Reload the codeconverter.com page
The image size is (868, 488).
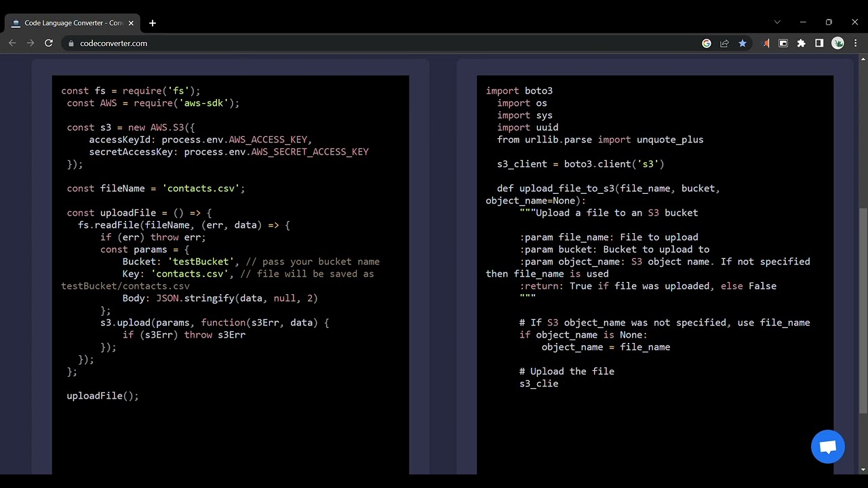point(49,43)
